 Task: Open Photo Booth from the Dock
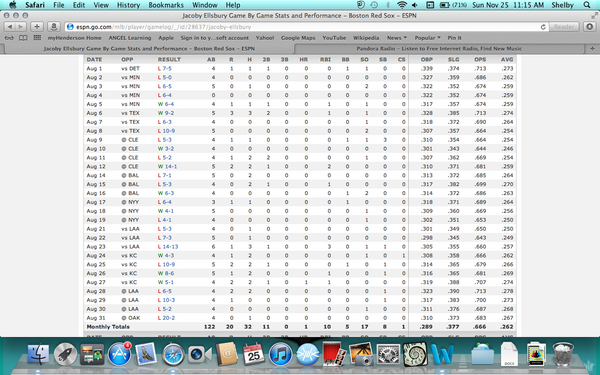(x=334, y=353)
